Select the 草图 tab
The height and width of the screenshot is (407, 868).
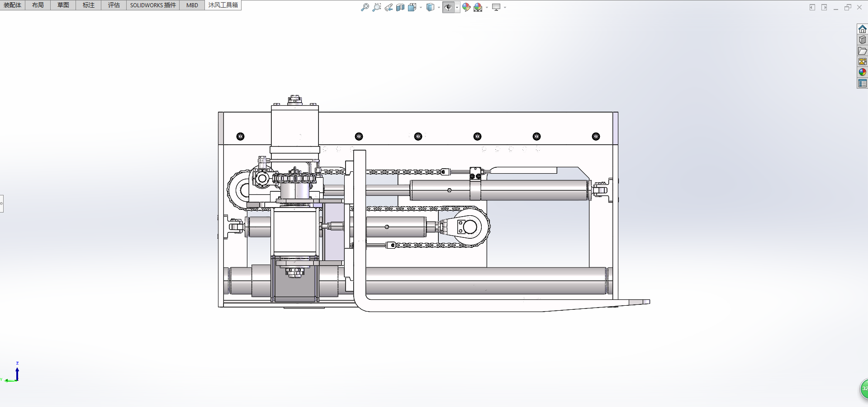(x=63, y=5)
